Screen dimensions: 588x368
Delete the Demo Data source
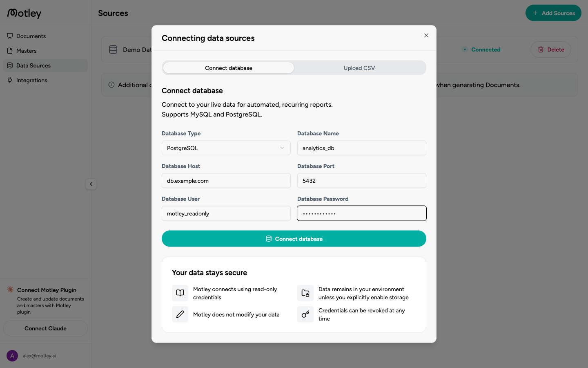click(x=551, y=49)
